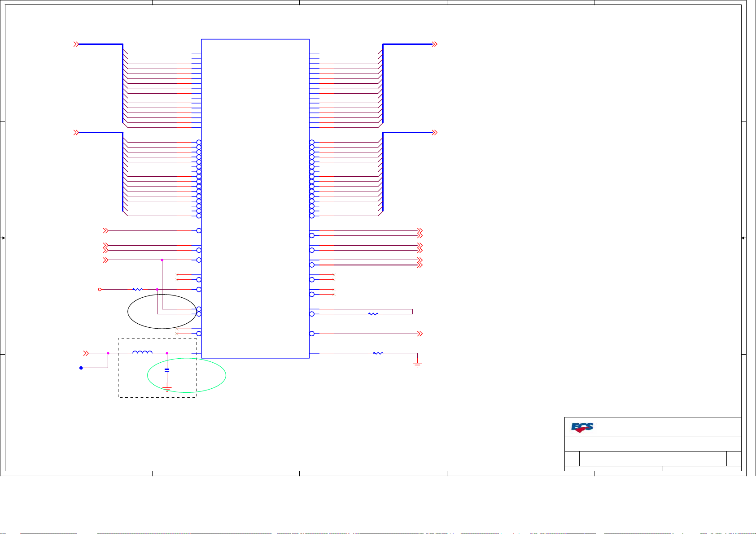The height and width of the screenshot is (534, 756).
Task: Click the top-left bus input port arrow
Action: pyautogui.click(x=76, y=44)
